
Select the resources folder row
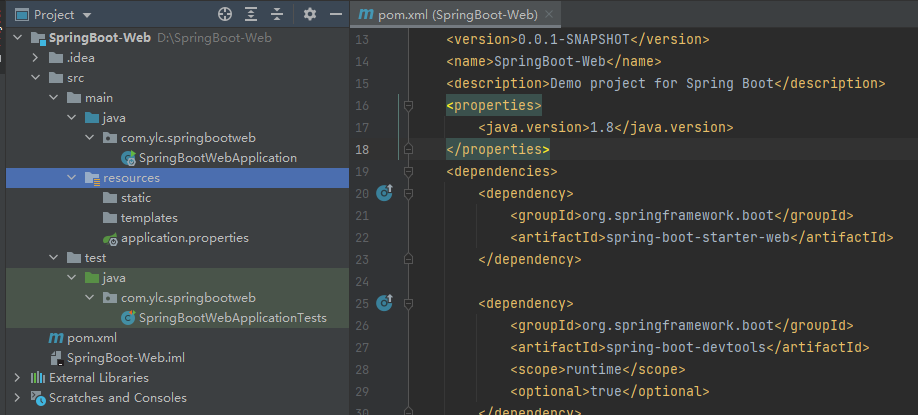pos(177,177)
